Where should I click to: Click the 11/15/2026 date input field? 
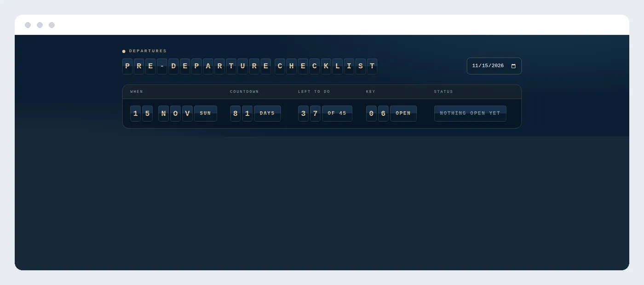(x=494, y=66)
